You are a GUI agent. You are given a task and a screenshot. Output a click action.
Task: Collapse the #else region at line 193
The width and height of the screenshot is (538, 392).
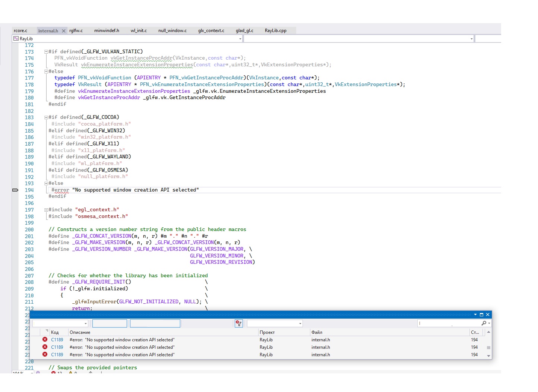click(x=45, y=183)
